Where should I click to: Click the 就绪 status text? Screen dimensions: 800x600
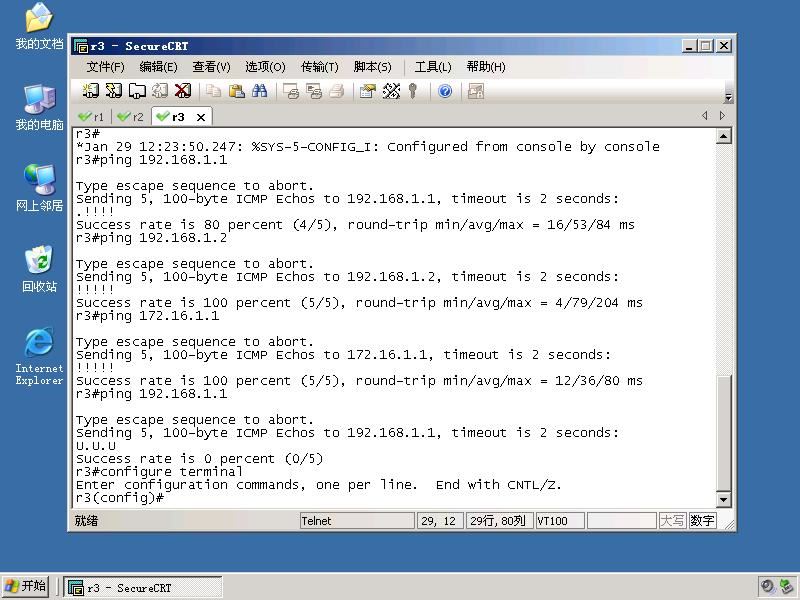(86, 521)
